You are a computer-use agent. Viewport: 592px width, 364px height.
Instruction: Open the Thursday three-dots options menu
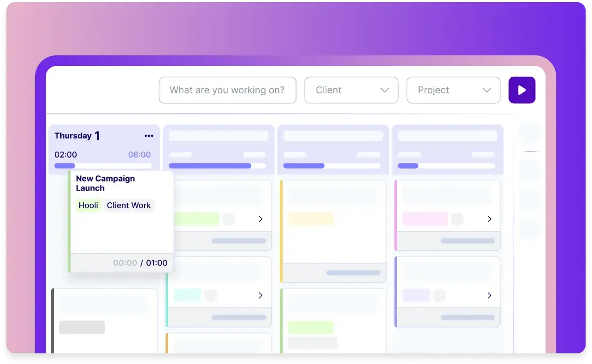(149, 136)
